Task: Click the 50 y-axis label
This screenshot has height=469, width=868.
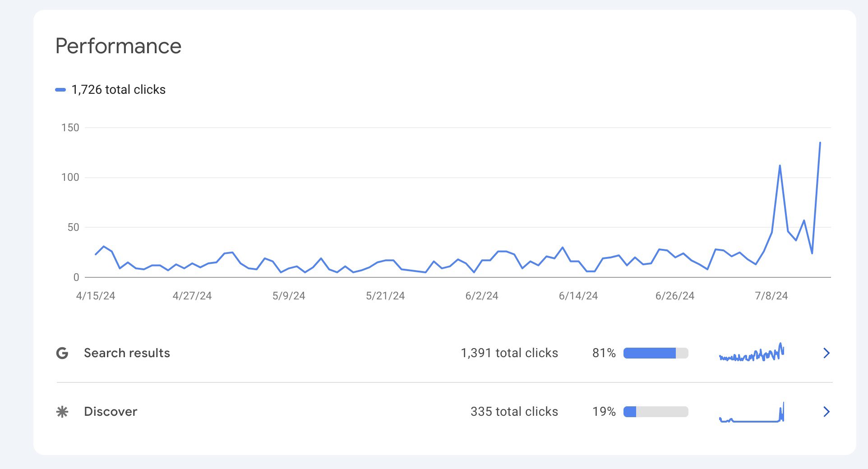Action: (74, 227)
